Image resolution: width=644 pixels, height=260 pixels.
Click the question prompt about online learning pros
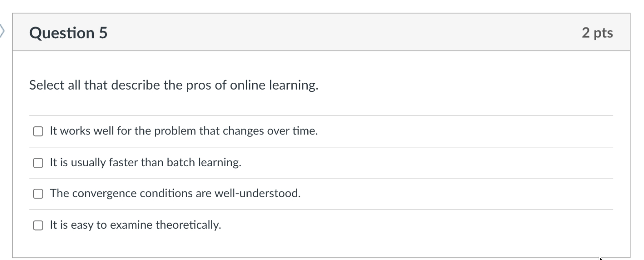(x=174, y=86)
